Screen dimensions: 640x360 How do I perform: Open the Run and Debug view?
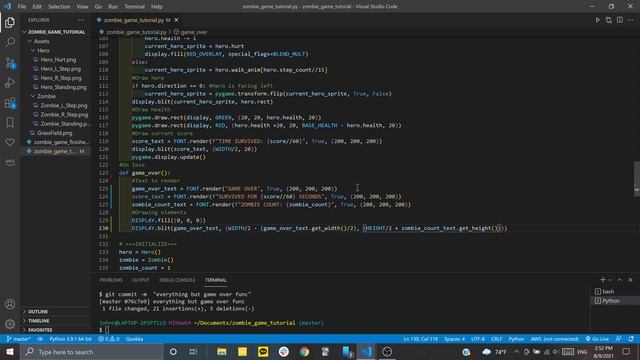pyautogui.click(x=10, y=82)
